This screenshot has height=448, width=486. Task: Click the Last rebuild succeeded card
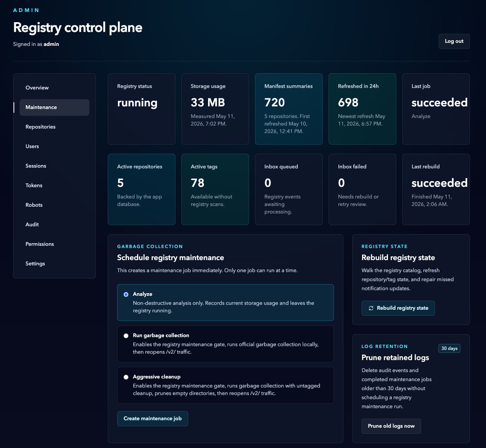[436, 189]
